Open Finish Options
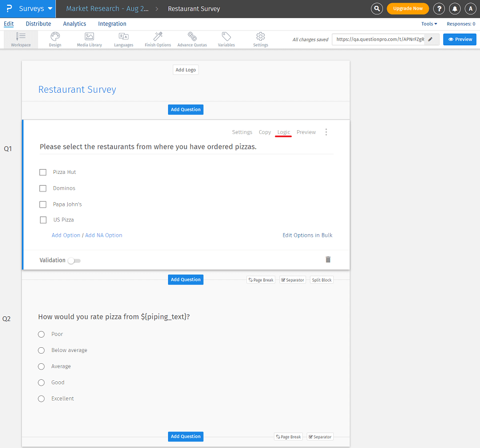Image resolution: width=480 pixels, height=448 pixels. point(157,39)
